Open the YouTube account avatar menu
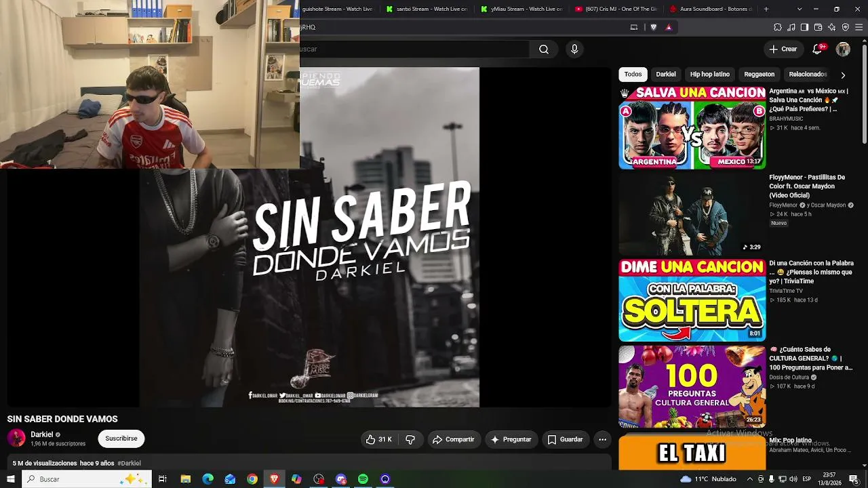The width and height of the screenshot is (868, 488). pos(843,49)
